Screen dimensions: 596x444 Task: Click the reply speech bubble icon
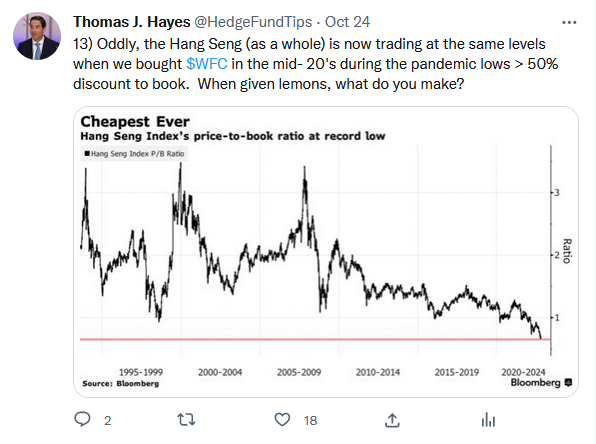(x=82, y=420)
